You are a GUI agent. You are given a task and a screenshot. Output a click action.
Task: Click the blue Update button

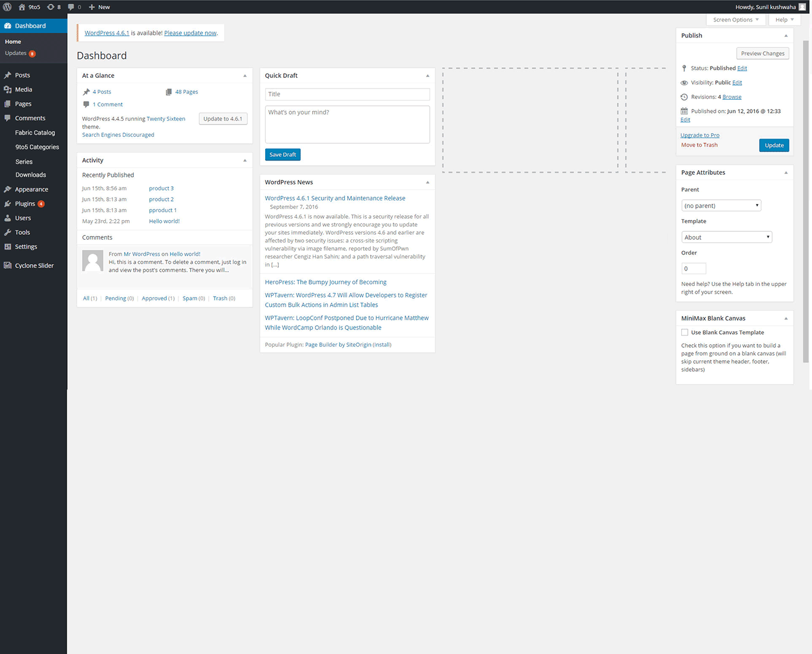tap(773, 145)
